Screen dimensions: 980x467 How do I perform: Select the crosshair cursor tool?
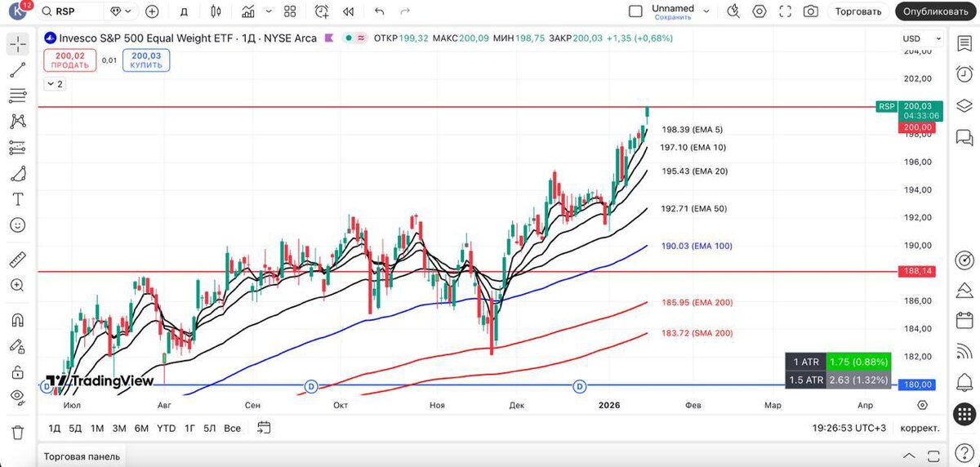(x=17, y=45)
